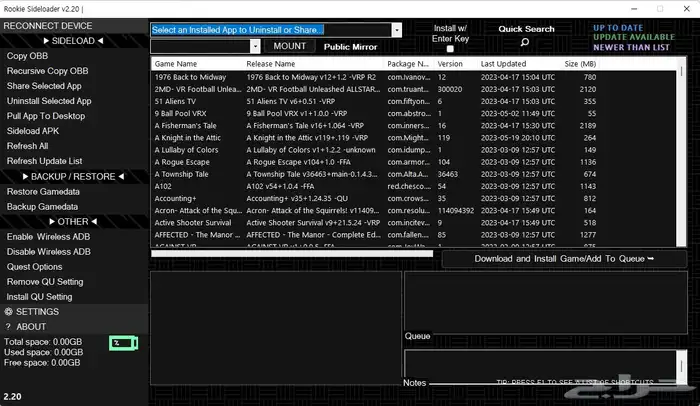Click the UPDATE AVAILABLE legend label
Screen dimensions: 700x406
[x=633, y=37]
